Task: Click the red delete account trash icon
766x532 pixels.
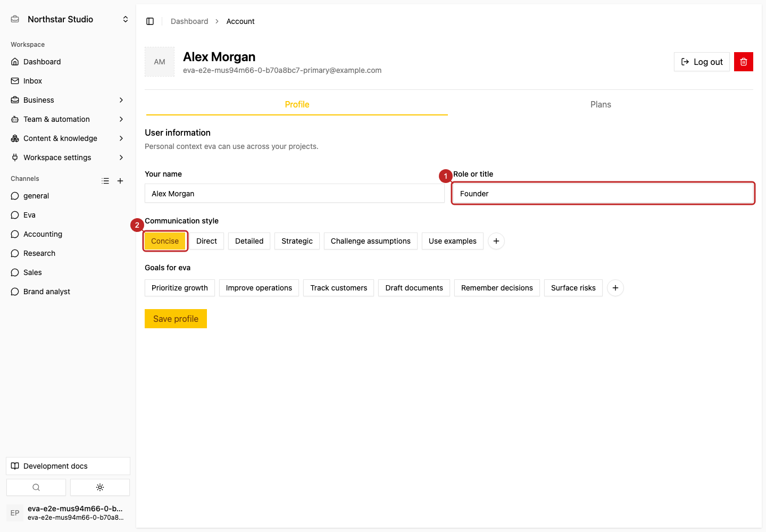Action: pos(744,62)
